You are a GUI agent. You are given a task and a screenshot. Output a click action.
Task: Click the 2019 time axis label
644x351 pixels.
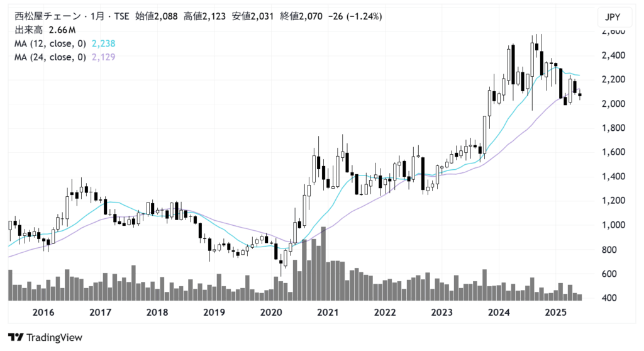coord(214,313)
